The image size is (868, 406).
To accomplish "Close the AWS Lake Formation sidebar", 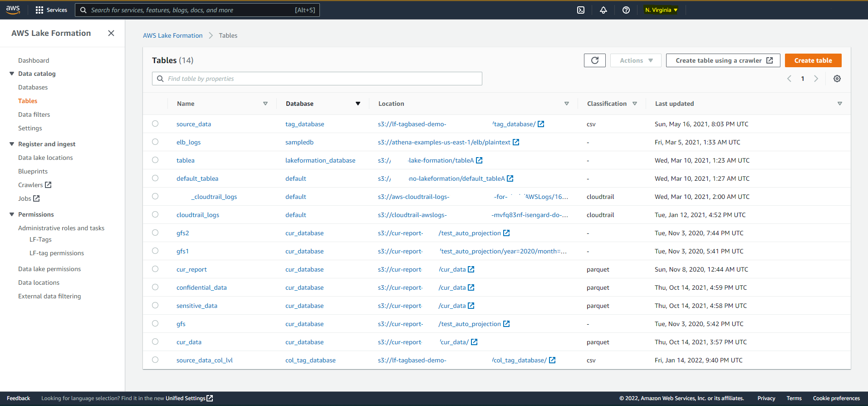I will (x=111, y=33).
